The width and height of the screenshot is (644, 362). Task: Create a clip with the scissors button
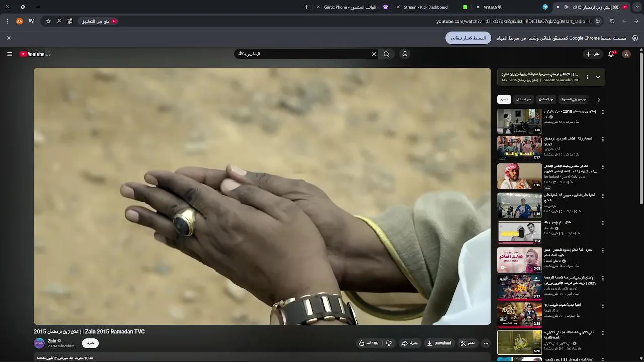pos(468,343)
